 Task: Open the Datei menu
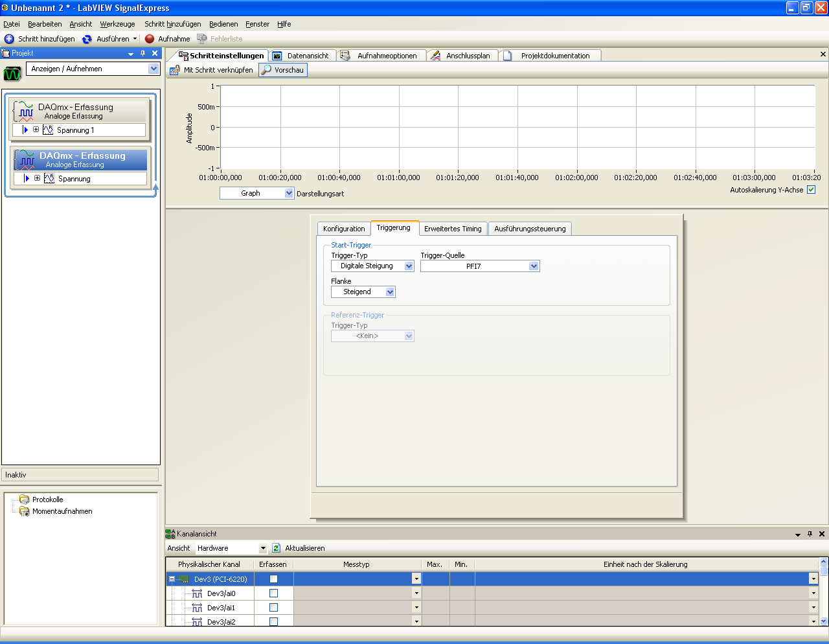pos(12,24)
